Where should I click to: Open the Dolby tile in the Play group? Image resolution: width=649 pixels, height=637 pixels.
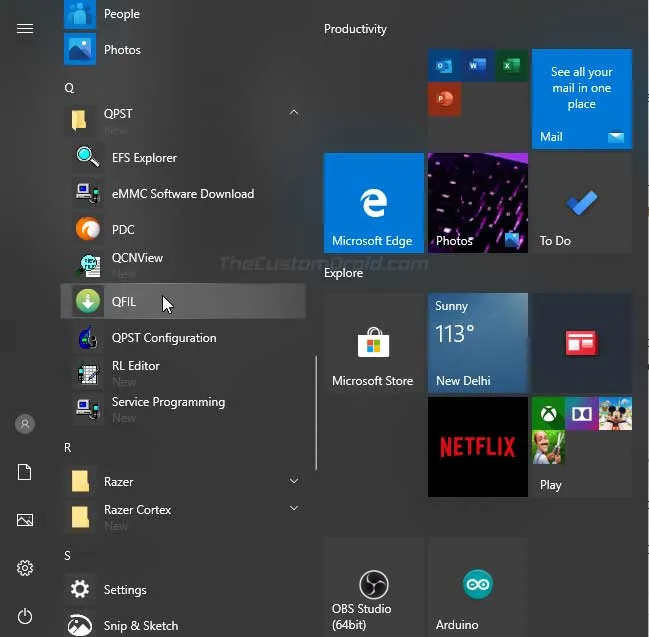(x=582, y=413)
